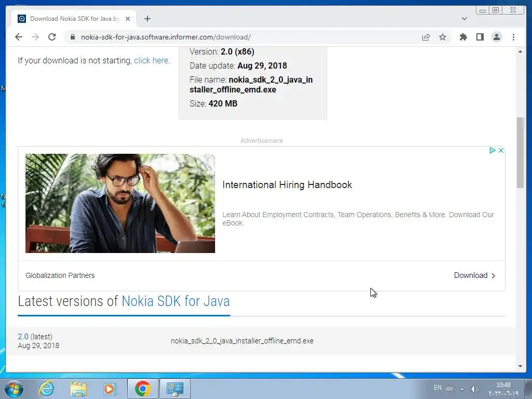Open the taskbar clock showing 10:48
The height and width of the screenshot is (399, 532).
coord(503,389)
